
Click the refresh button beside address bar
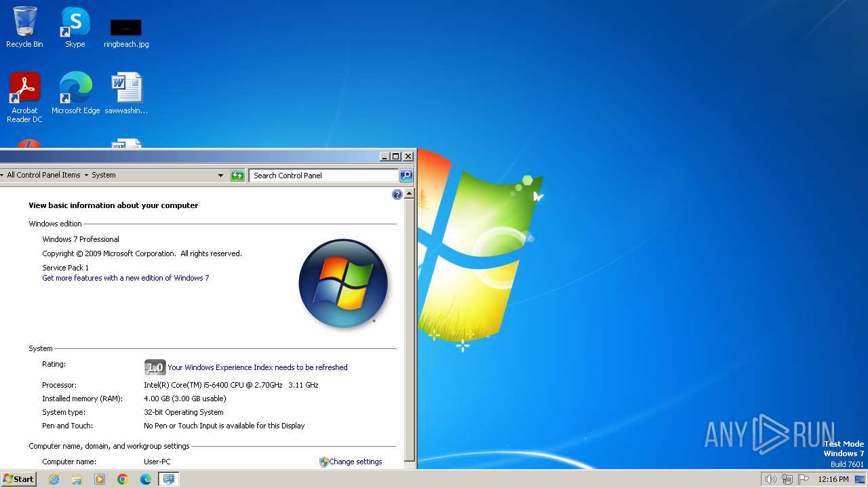[237, 176]
